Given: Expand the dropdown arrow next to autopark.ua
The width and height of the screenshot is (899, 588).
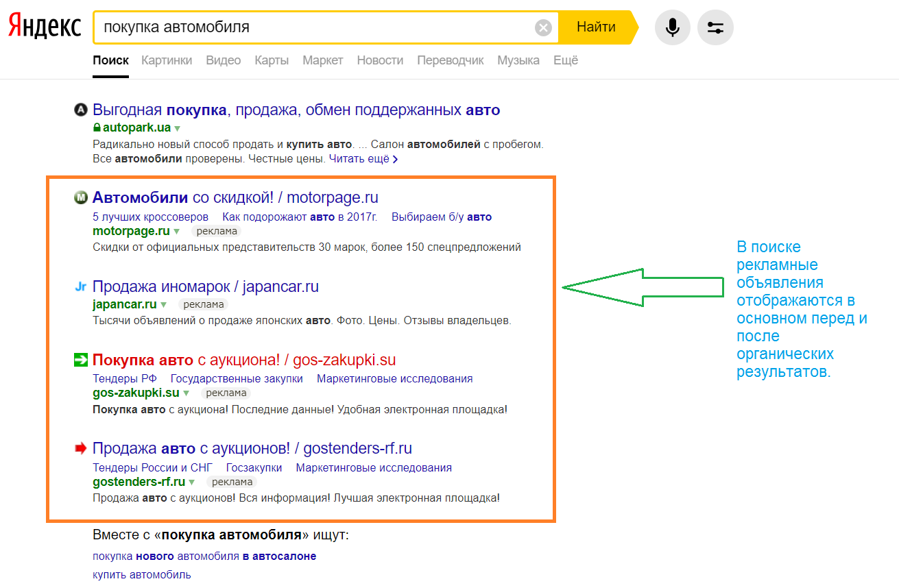Looking at the screenshot, I should (x=177, y=128).
